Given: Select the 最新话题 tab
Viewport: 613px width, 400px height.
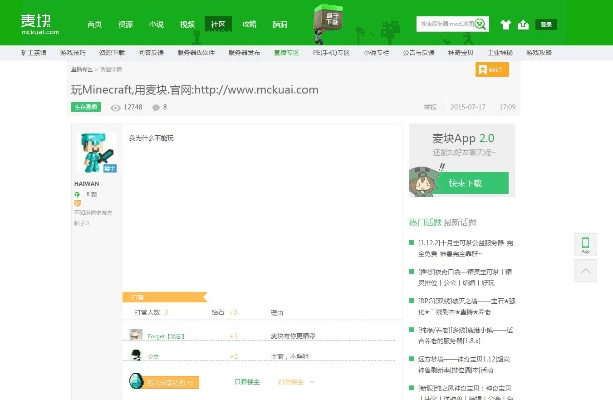Looking at the screenshot, I should tap(460, 222).
